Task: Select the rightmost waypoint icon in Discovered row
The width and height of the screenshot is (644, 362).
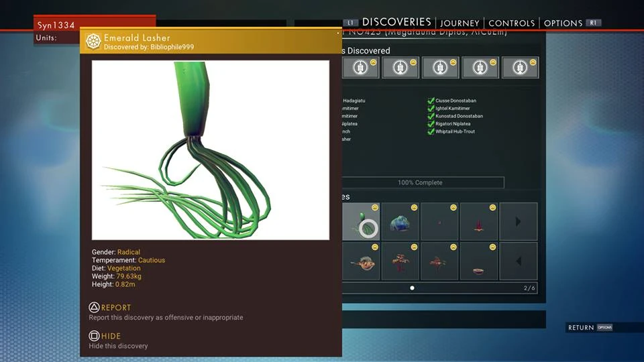Action: pos(520,67)
